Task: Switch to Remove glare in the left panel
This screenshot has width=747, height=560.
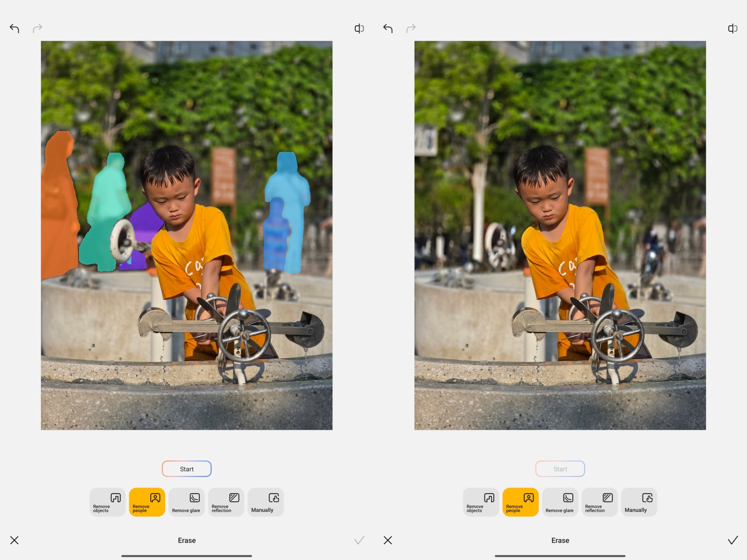Action: (x=186, y=502)
